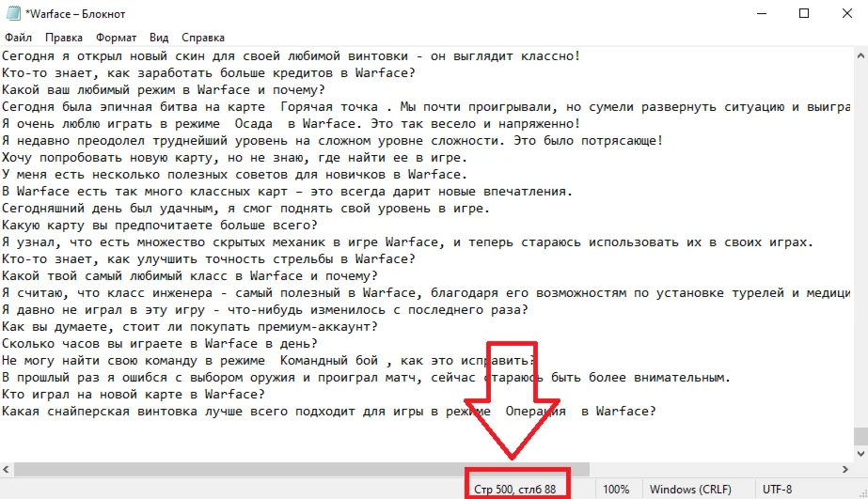Click line 'Какую карту вы предпочитаете больше всего?'
This screenshot has height=499, width=868.
pyautogui.click(x=160, y=226)
